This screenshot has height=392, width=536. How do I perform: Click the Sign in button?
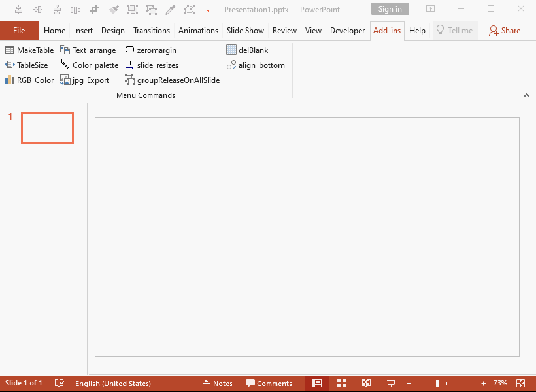[x=390, y=9]
